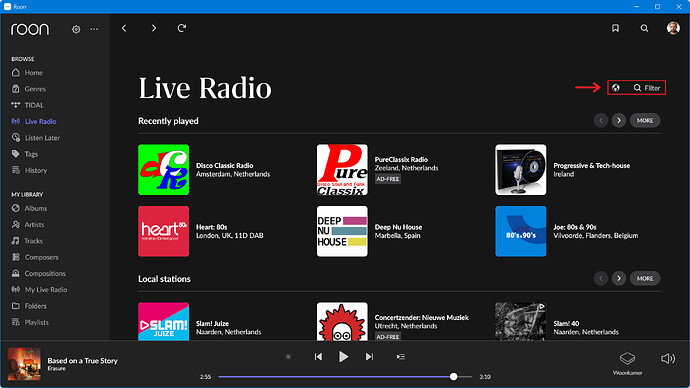Image resolution: width=690 pixels, height=388 pixels.
Task: Open the volume speaker icon
Action: pyautogui.click(x=668, y=359)
